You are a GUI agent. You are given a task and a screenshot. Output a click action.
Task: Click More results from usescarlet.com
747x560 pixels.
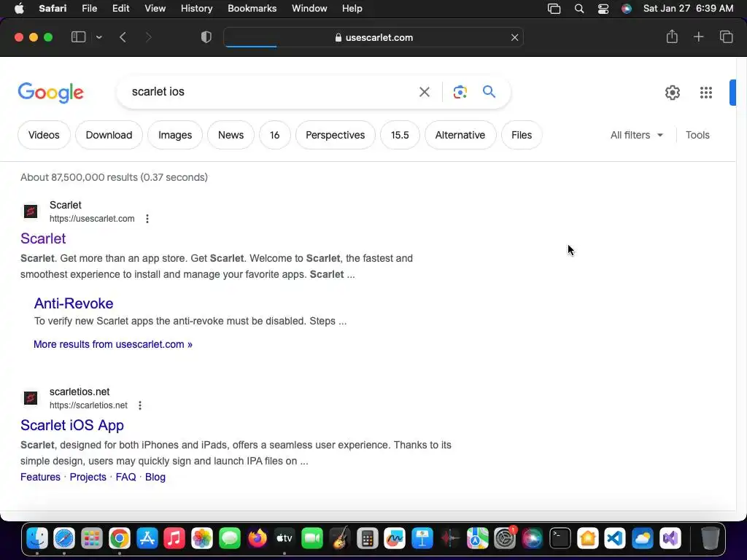(113, 344)
